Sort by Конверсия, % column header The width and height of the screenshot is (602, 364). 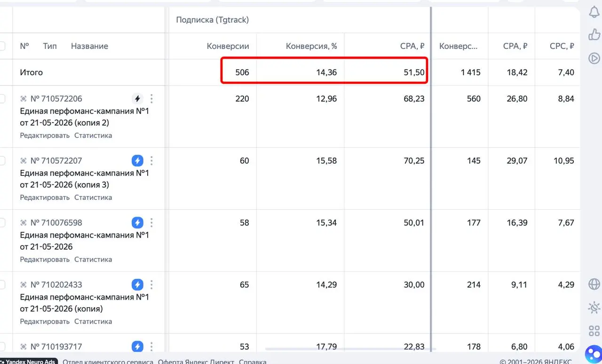click(x=311, y=46)
